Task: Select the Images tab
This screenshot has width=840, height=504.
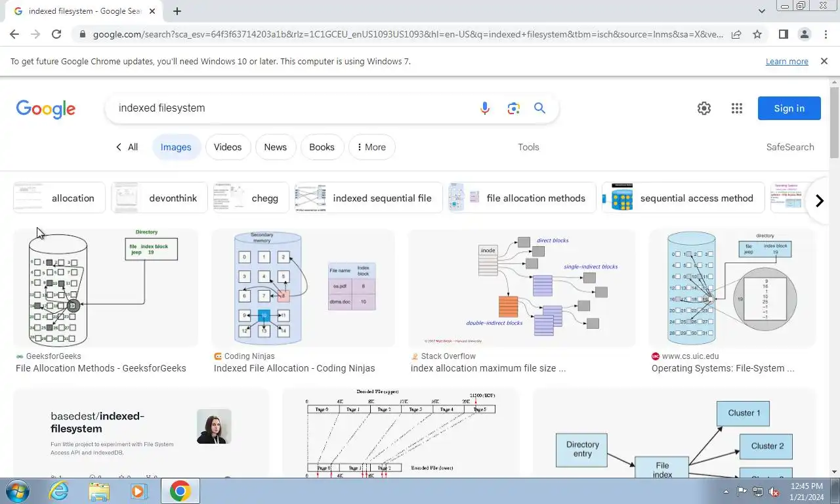Action: 176,147
